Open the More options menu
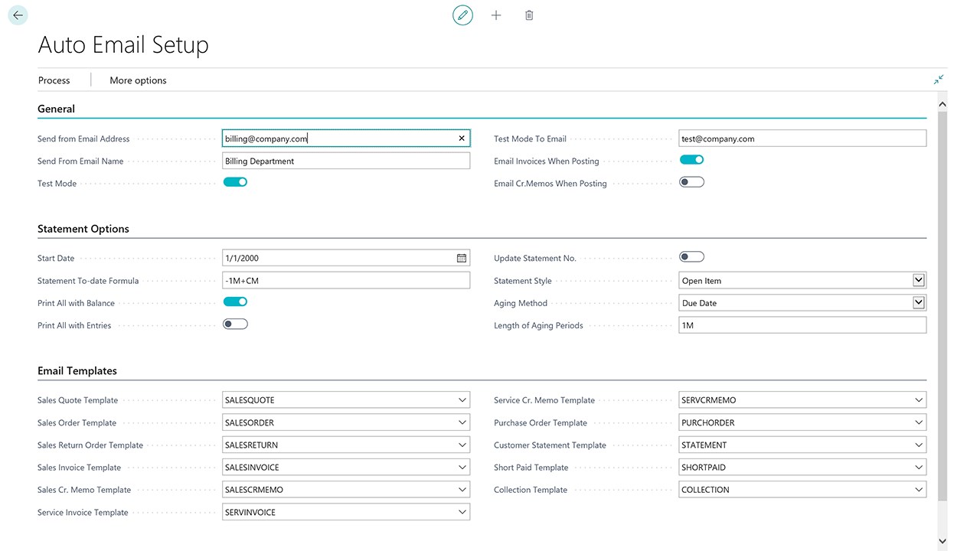This screenshot has height=551, width=980. pyautogui.click(x=138, y=80)
